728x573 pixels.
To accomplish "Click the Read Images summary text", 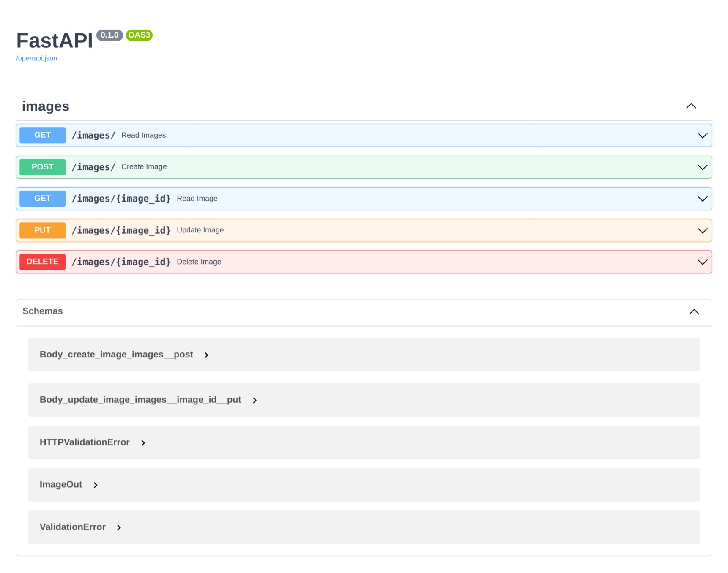I will pyautogui.click(x=143, y=135).
